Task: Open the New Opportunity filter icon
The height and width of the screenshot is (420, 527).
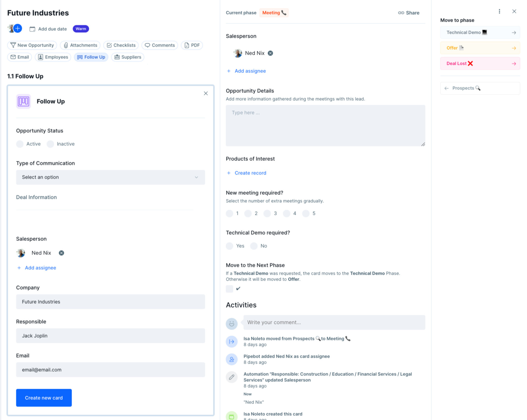Action: [x=13, y=45]
